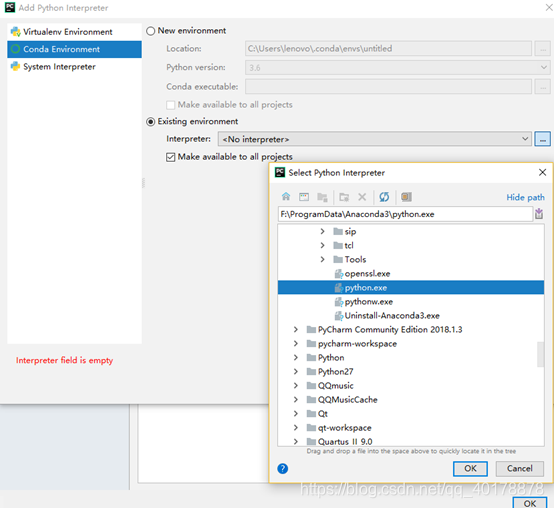Click the tcl folder icon
Image resolution: width=554 pixels, height=508 pixels.
click(338, 246)
